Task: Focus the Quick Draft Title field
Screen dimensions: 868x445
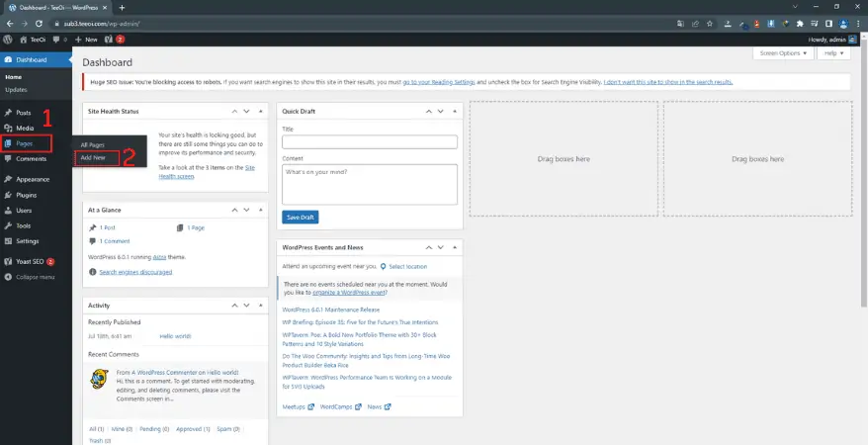Action: tap(370, 141)
